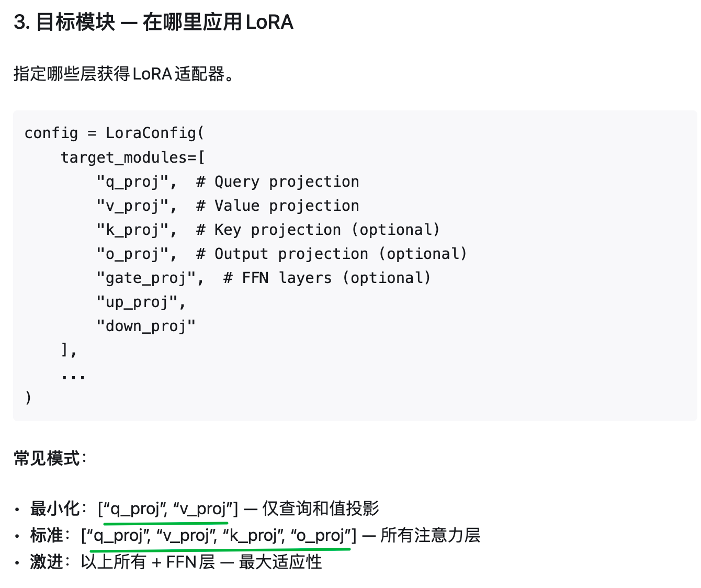This screenshot has height=588, width=701.
Task: Click the "target_modules=[" code line
Action: (x=133, y=157)
